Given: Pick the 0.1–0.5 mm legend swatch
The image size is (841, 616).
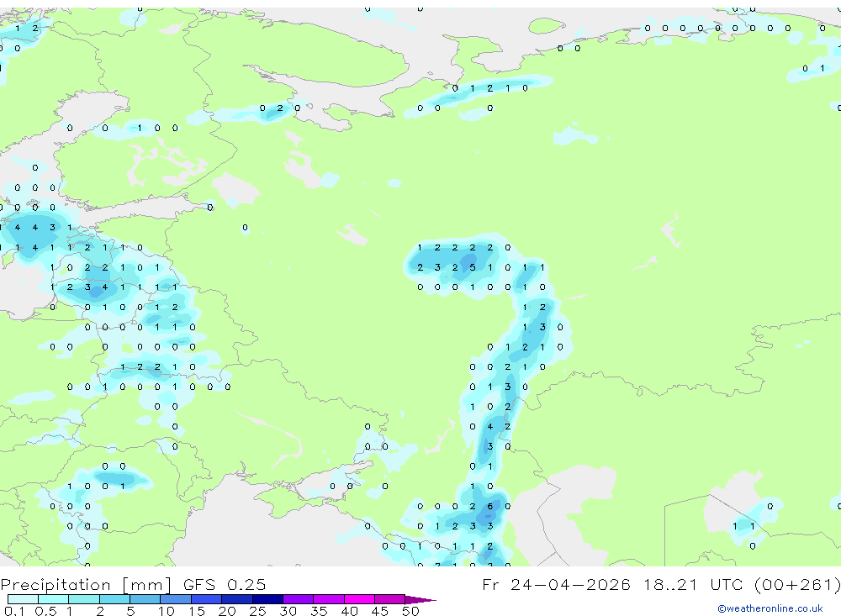Looking at the screenshot, I should (23, 599).
